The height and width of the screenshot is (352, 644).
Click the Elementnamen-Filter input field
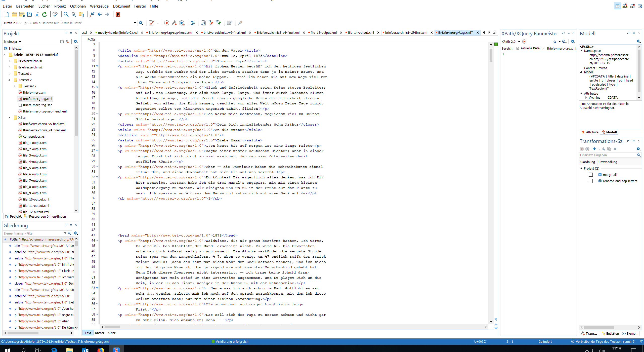[x=33, y=233]
